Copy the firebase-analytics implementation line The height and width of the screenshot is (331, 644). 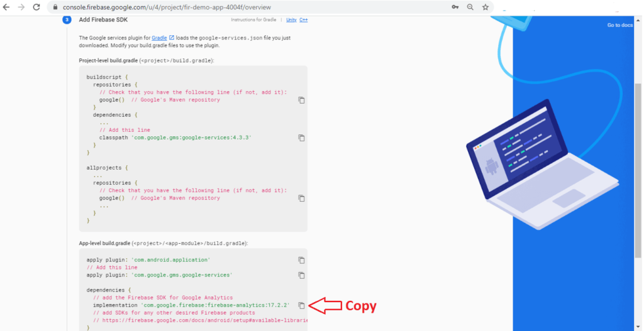point(301,306)
